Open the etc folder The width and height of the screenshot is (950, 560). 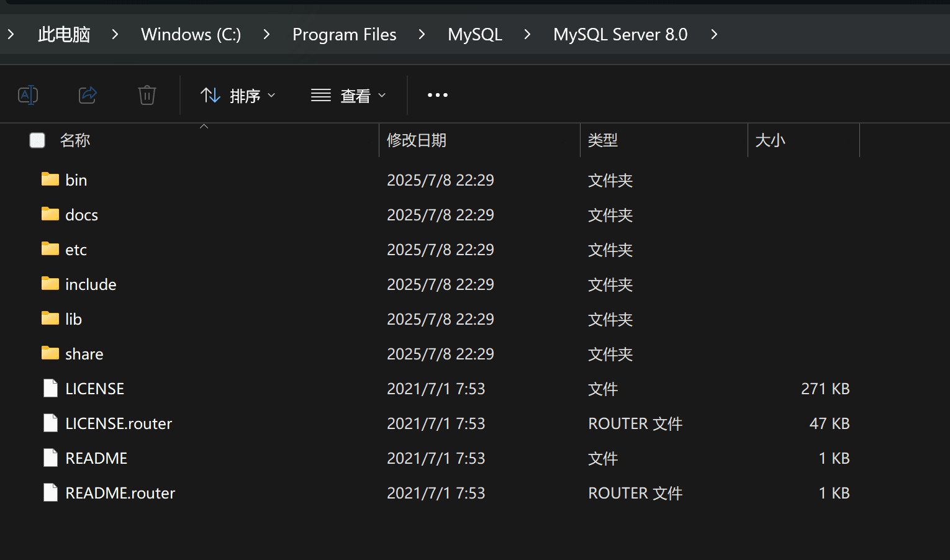pyautogui.click(x=76, y=249)
